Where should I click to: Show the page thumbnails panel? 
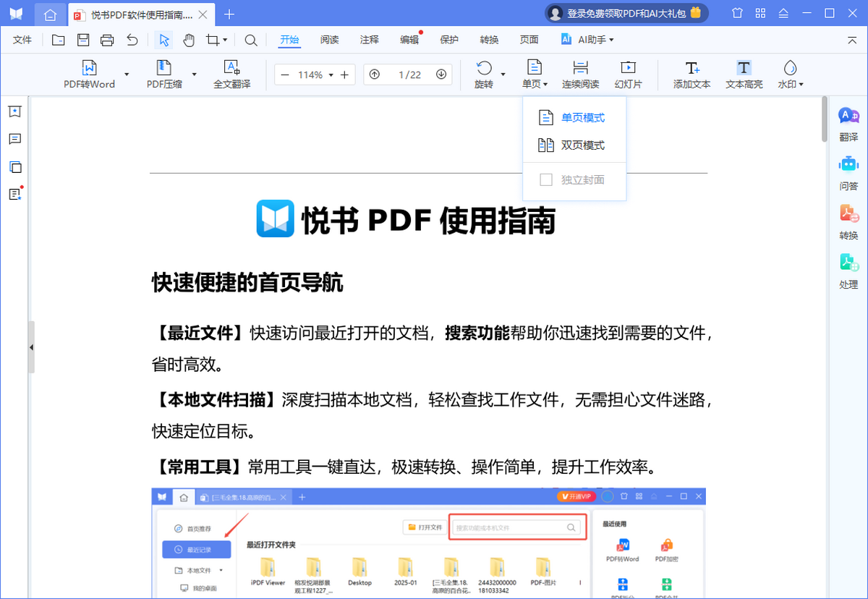pyautogui.click(x=14, y=166)
